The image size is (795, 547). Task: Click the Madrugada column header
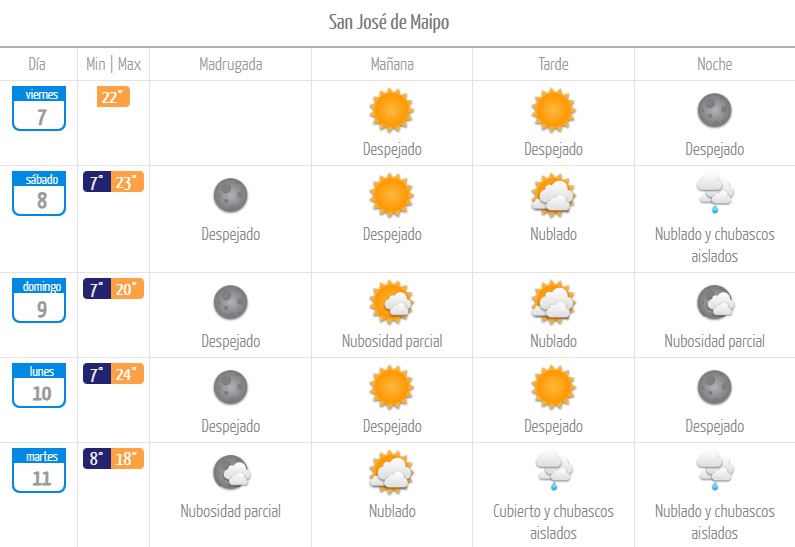[230, 64]
